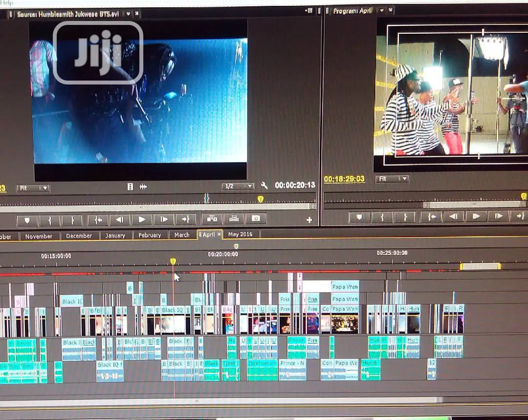Open button editor plus icon in Source monitor
The height and width of the screenshot is (420, 528).
pos(309,220)
